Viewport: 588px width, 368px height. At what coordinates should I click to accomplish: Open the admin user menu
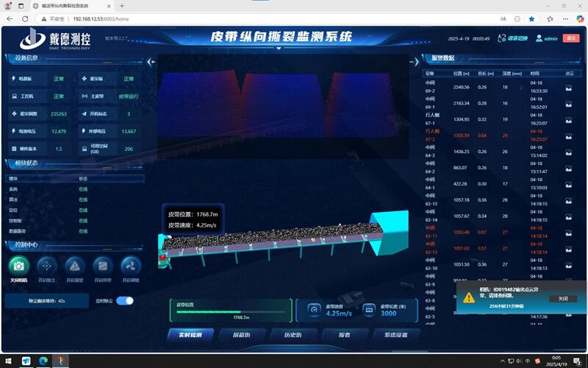(546, 38)
